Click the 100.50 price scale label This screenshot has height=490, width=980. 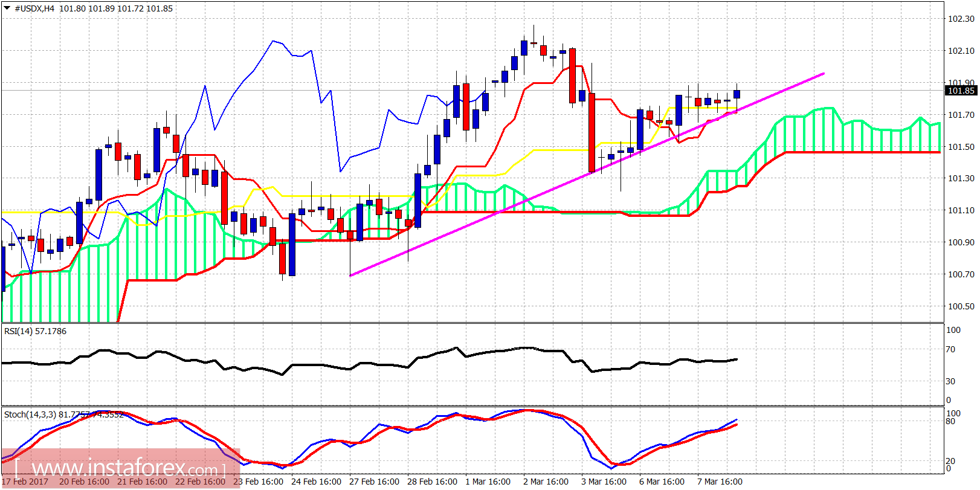[961, 306]
